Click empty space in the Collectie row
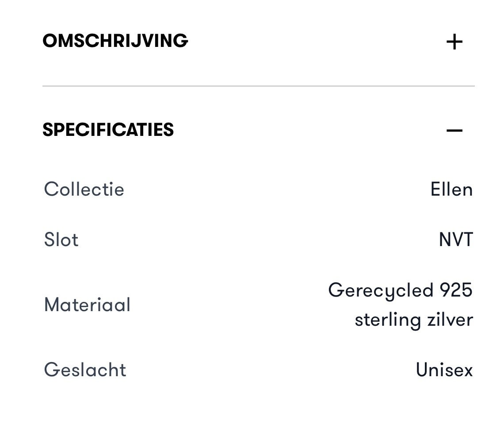 tap(276, 189)
